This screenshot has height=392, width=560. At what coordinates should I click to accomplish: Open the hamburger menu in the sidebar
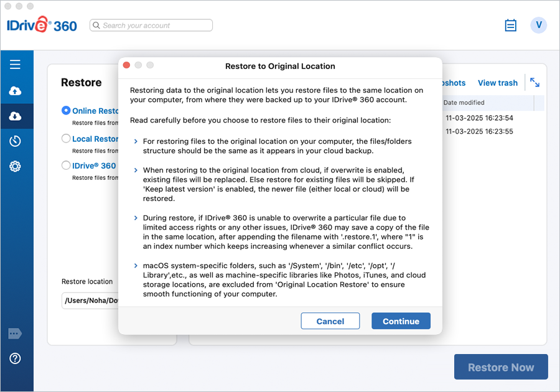[x=15, y=64]
